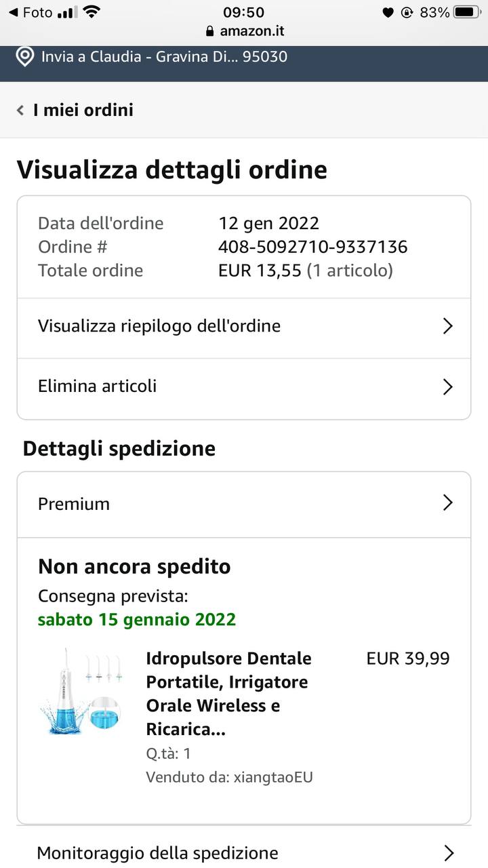Select the Visualizza riepilogo dell'ordine row

pyautogui.click(x=244, y=326)
